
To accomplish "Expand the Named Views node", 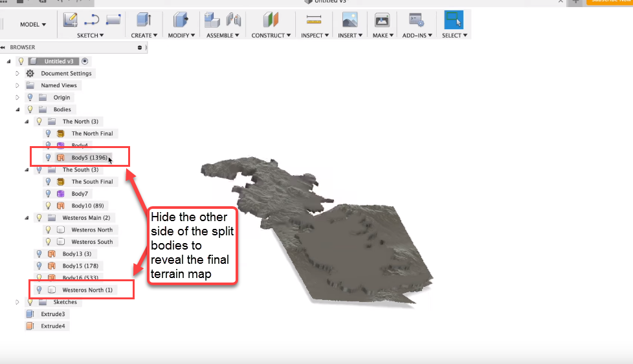I will [17, 85].
